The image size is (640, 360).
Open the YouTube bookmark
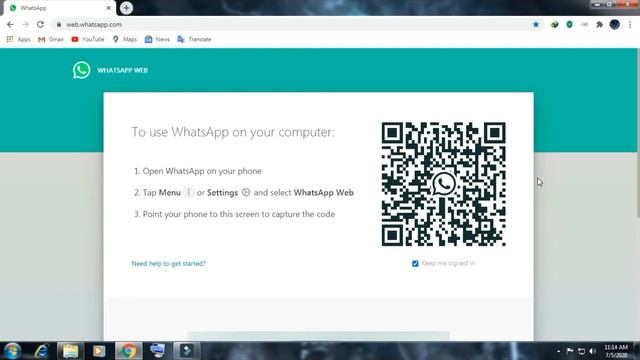point(88,39)
